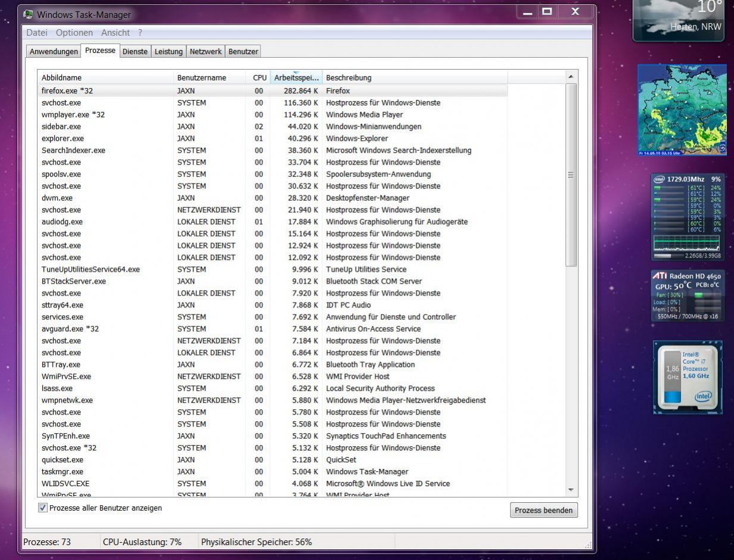
Task: Select the lsass.exe process
Action: pyautogui.click(x=272, y=388)
